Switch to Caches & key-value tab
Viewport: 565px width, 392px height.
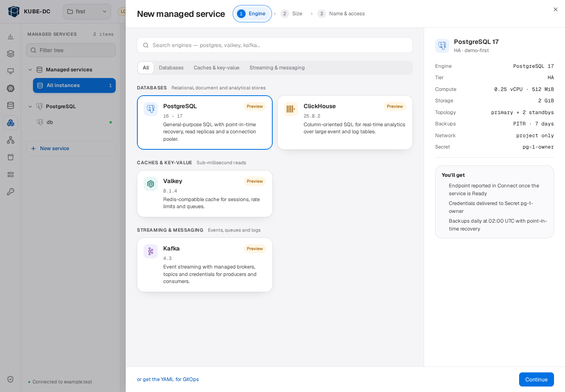pyautogui.click(x=217, y=68)
